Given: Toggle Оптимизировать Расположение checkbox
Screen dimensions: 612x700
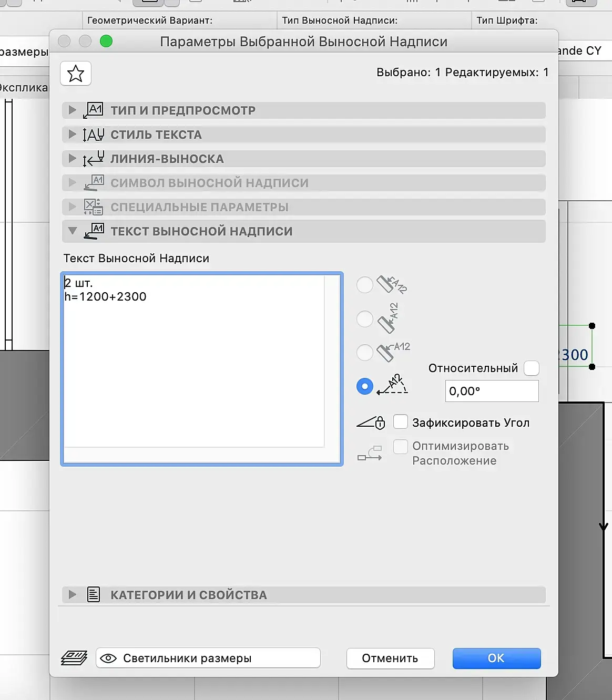Looking at the screenshot, I should [x=401, y=447].
